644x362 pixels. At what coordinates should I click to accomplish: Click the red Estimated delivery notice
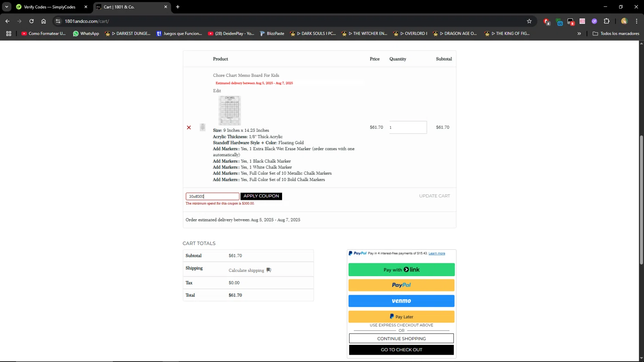[x=254, y=83]
